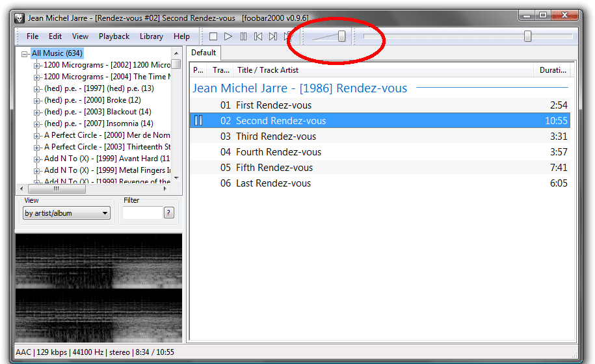This screenshot has height=364, width=595.
Task: Open the View menu
Action: [80, 36]
